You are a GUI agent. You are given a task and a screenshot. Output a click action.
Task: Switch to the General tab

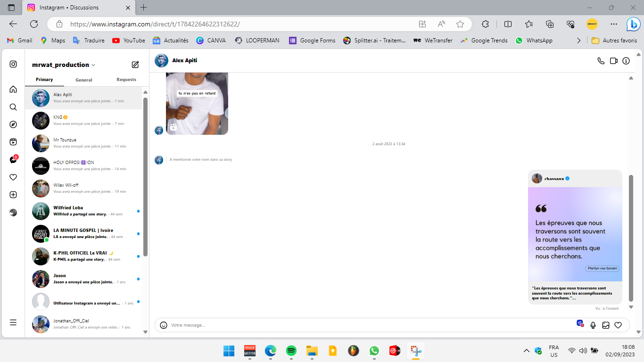click(84, 80)
